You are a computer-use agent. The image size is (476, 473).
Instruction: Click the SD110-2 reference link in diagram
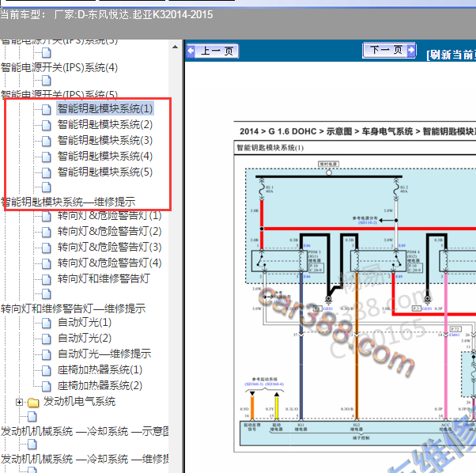[x=368, y=222]
